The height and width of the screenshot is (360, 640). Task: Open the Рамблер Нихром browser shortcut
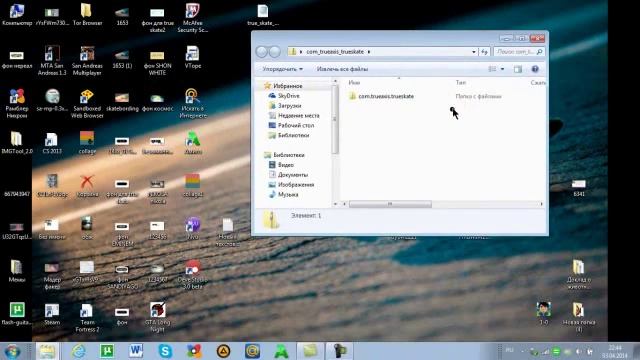[17, 104]
